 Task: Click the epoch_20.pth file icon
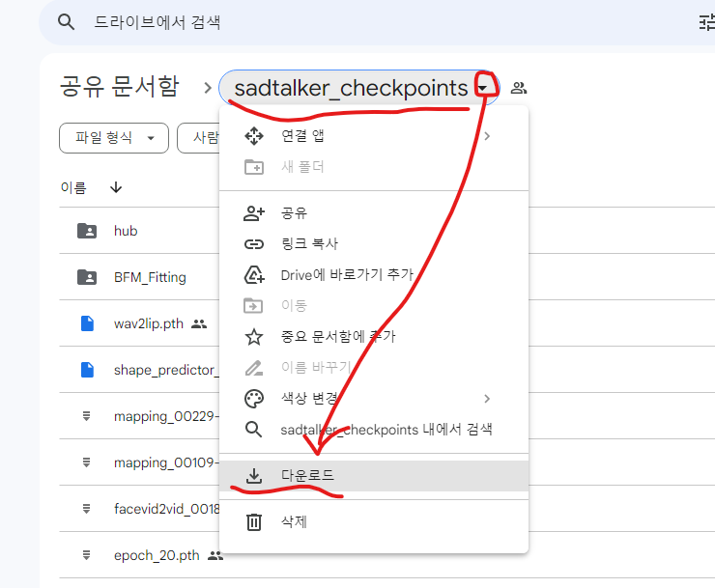(86, 555)
